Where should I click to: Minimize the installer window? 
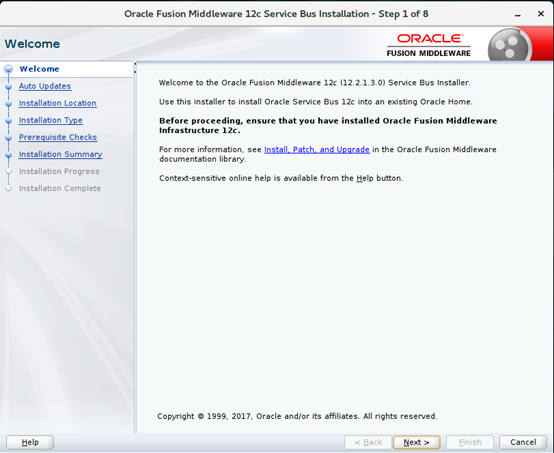(x=518, y=14)
